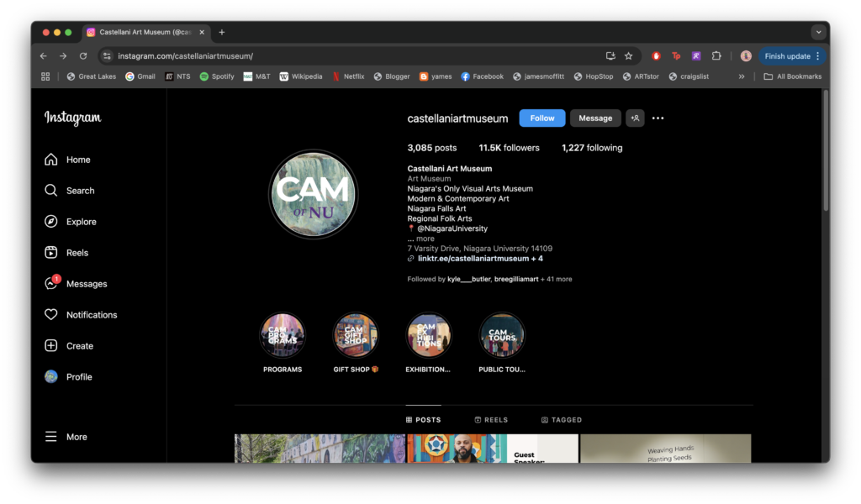
Task: Open the EXHIBITION story highlight
Action: pyautogui.click(x=428, y=335)
